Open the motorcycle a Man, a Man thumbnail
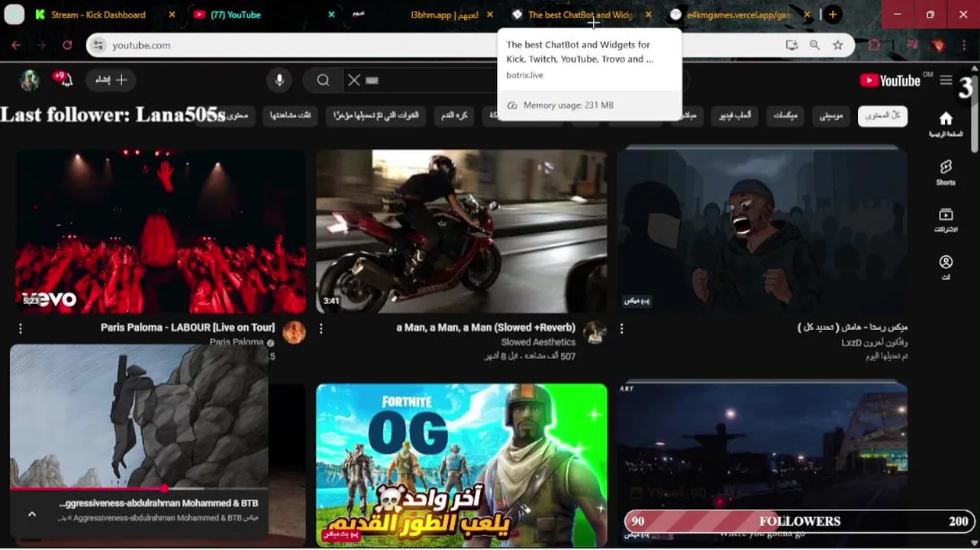 tap(462, 231)
